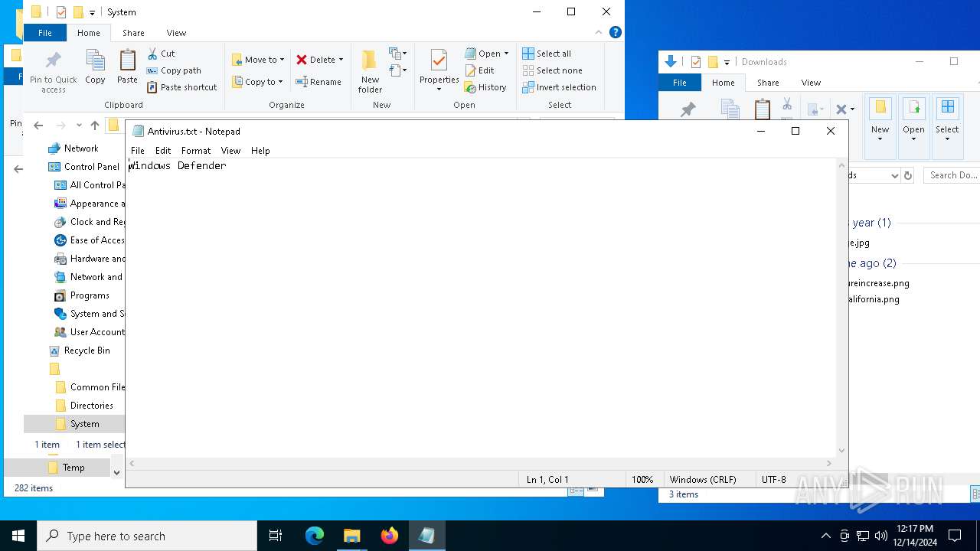Collapse the System window ribbon
Screen dimensions: 980x551
[599, 32]
